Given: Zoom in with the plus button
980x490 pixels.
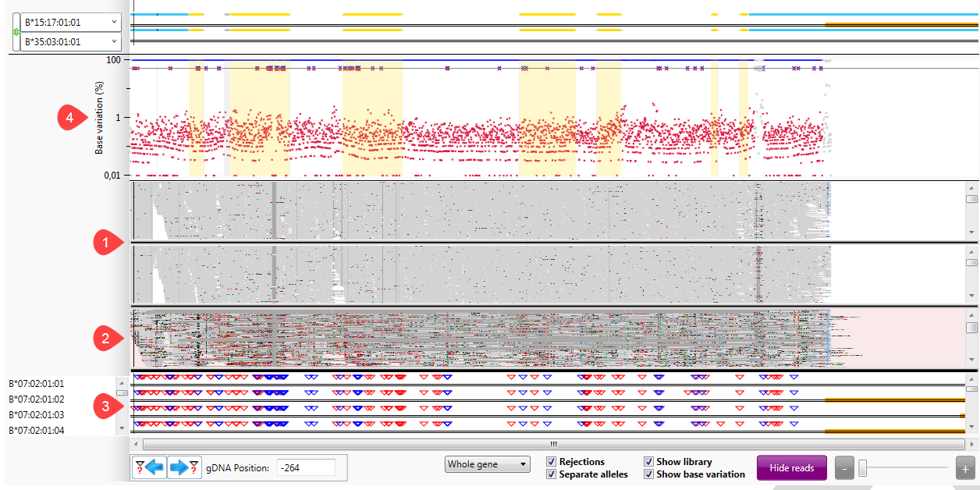Looking at the screenshot, I should pyautogui.click(x=964, y=468).
